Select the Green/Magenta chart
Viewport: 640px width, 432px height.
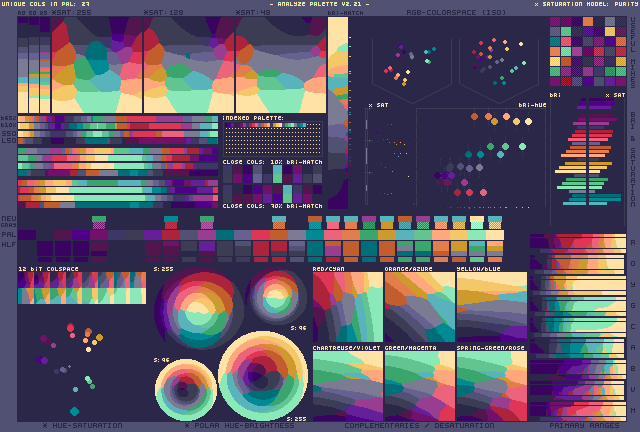click(419, 383)
